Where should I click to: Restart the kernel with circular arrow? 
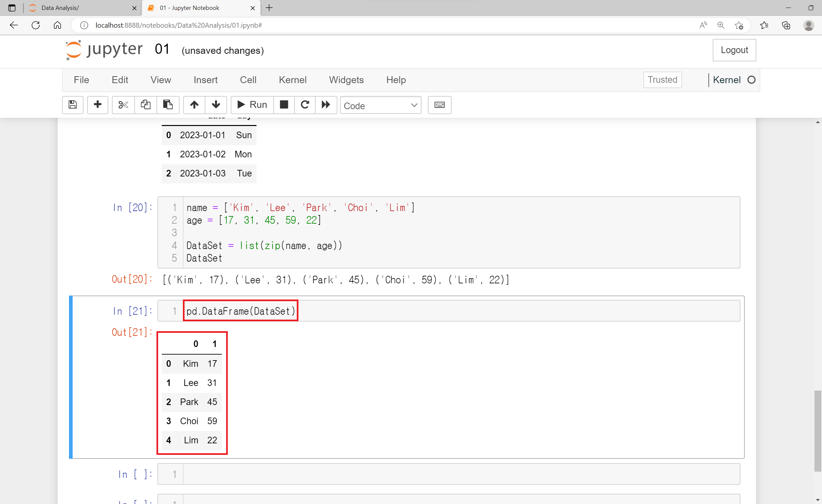tap(305, 105)
